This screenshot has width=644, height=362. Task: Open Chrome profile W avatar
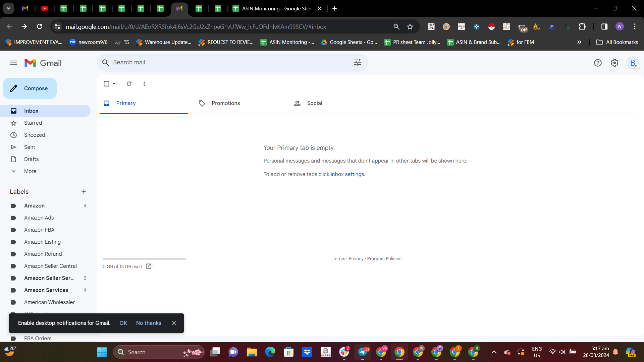point(620,26)
